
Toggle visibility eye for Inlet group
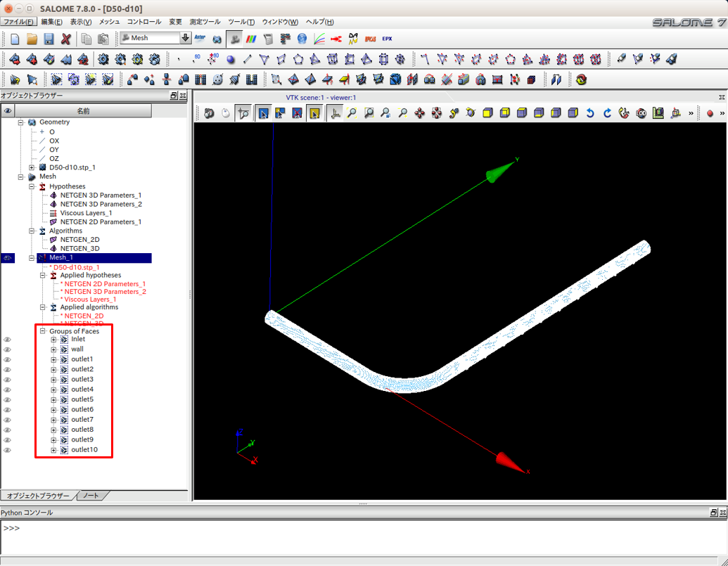coord(8,340)
